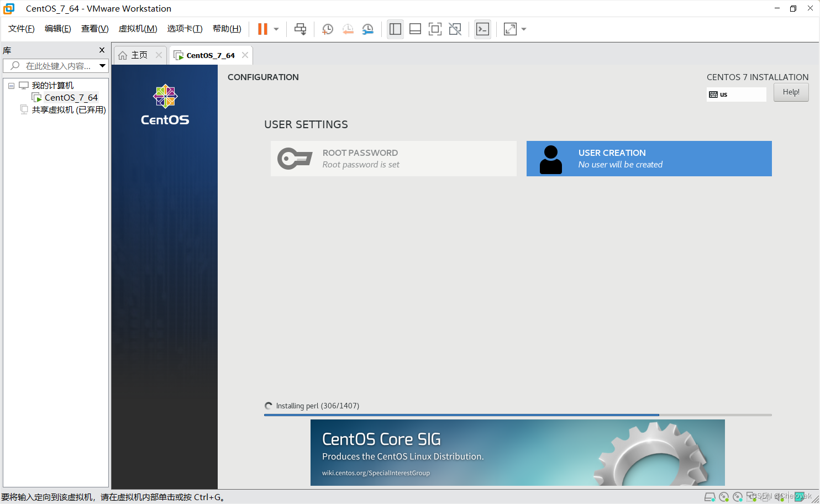Click the sound card status icon

tap(780, 497)
